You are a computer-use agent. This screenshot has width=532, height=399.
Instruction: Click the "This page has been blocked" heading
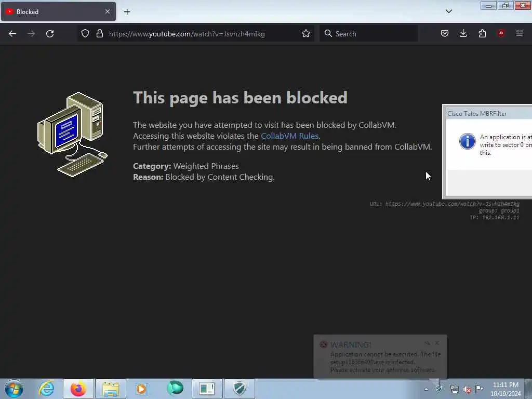coord(240,98)
